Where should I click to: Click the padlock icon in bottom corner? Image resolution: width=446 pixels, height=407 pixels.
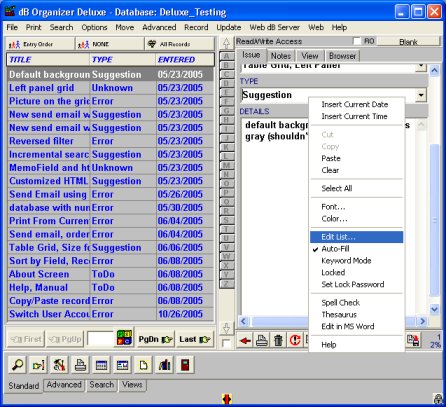click(438, 398)
